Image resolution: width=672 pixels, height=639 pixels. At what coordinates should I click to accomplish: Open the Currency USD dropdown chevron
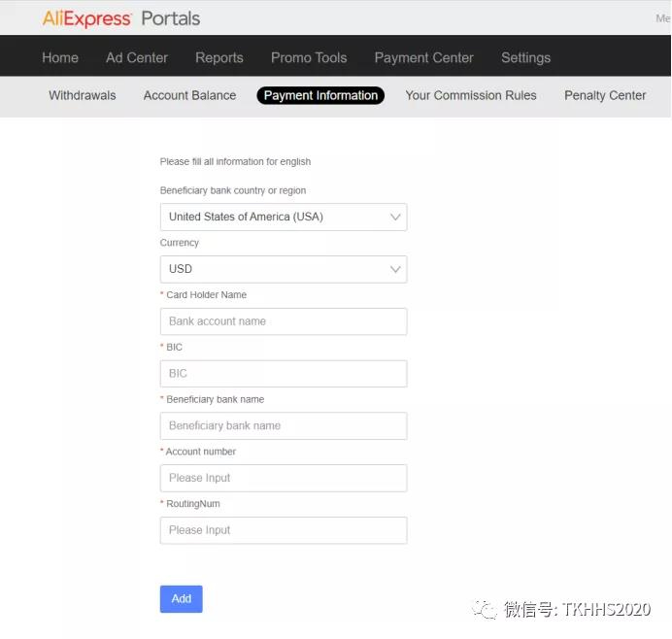coord(395,269)
